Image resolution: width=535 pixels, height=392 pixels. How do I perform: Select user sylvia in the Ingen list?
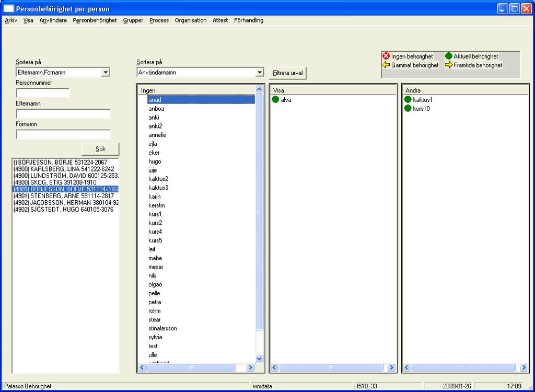pos(155,337)
